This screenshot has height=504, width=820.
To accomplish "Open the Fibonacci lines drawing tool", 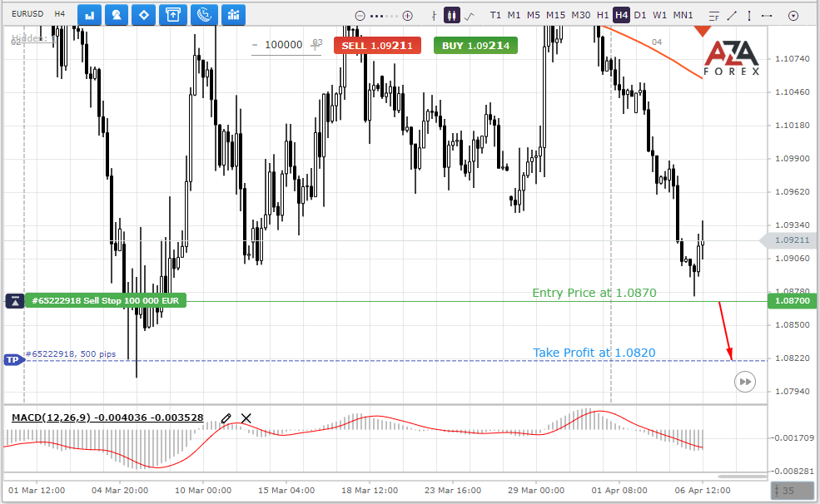I will [714, 16].
